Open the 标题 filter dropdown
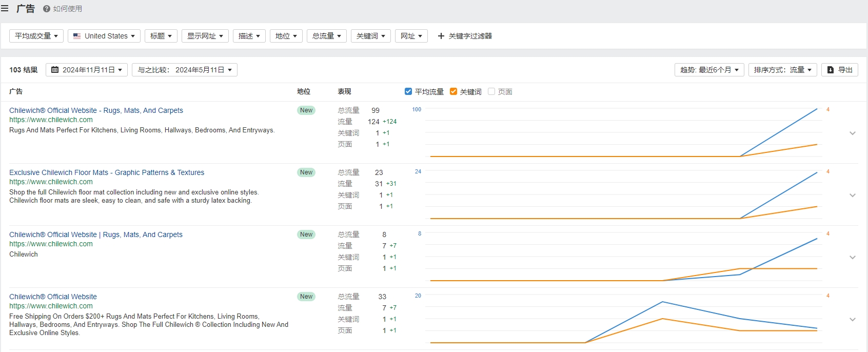The height and width of the screenshot is (352, 868). [161, 36]
